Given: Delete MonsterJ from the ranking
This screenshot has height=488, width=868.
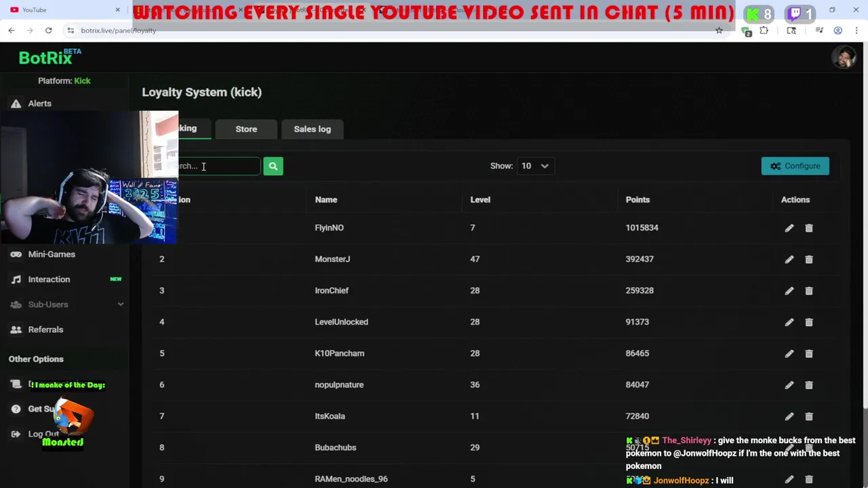Looking at the screenshot, I should tap(809, 260).
